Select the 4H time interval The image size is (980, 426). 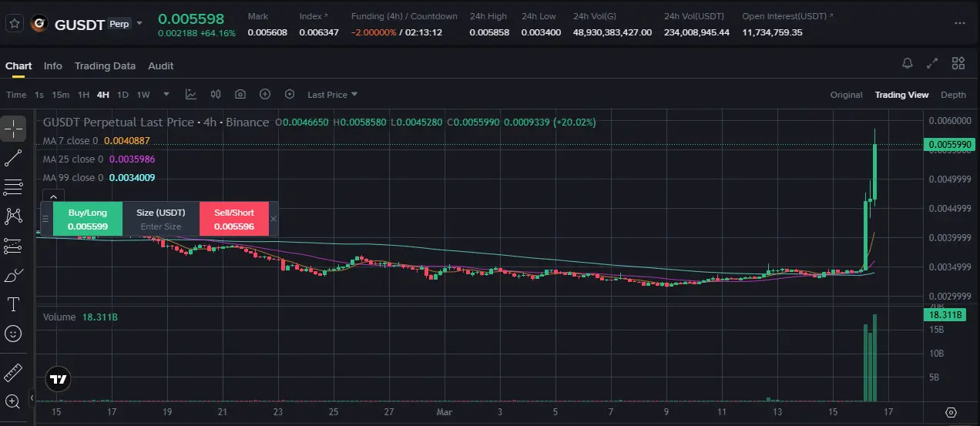pos(102,95)
